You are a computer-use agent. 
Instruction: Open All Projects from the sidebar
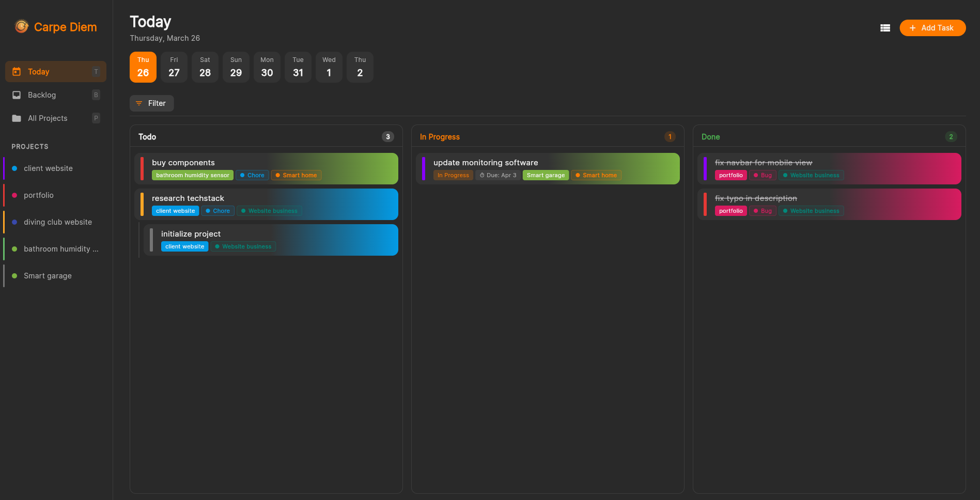pos(48,118)
